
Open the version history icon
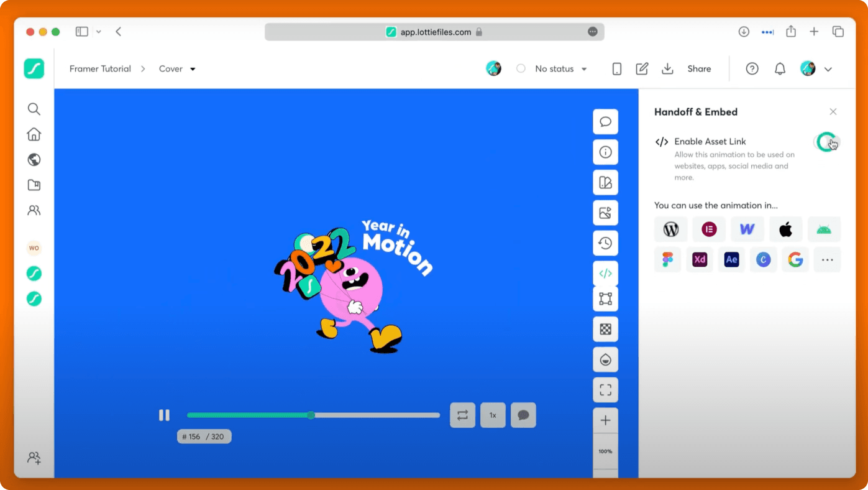(x=605, y=243)
